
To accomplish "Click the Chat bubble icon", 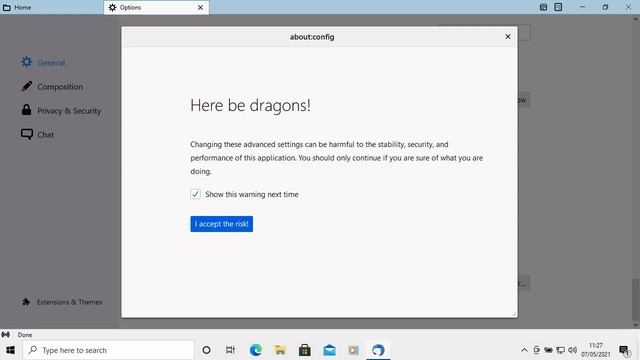I will pyautogui.click(x=27, y=134).
